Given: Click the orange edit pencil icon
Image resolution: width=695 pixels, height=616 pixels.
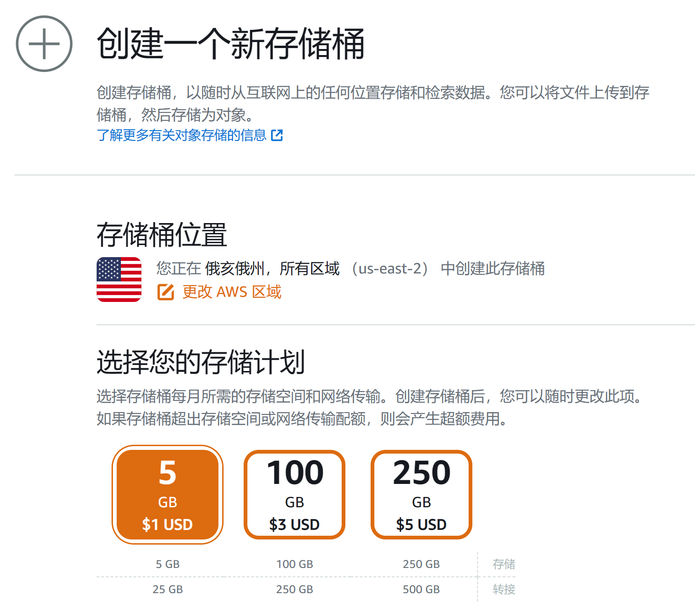Looking at the screenshot, I should coord(165,292).
